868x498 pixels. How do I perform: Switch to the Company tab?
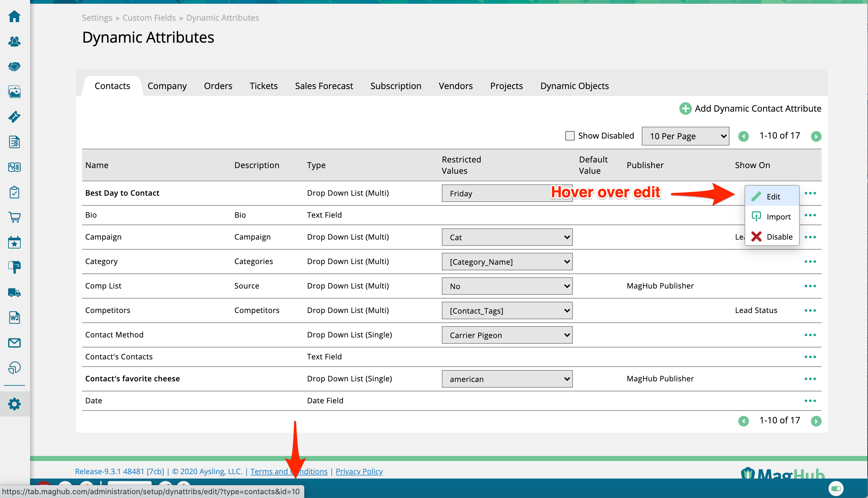(168, 86)
